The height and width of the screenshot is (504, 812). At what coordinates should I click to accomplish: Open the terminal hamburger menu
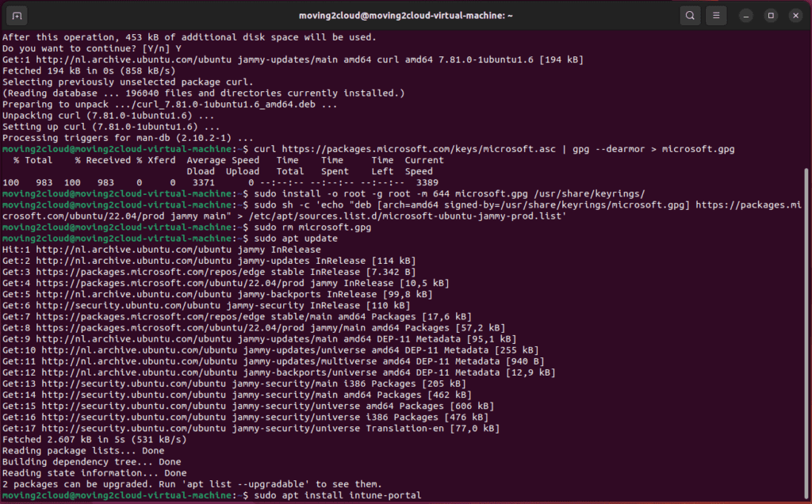pos(716,15)
